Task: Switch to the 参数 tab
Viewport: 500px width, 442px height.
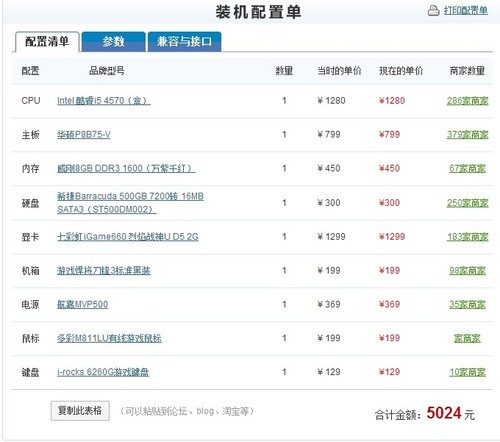Action: pyautogui.click(x=113, y=42)
